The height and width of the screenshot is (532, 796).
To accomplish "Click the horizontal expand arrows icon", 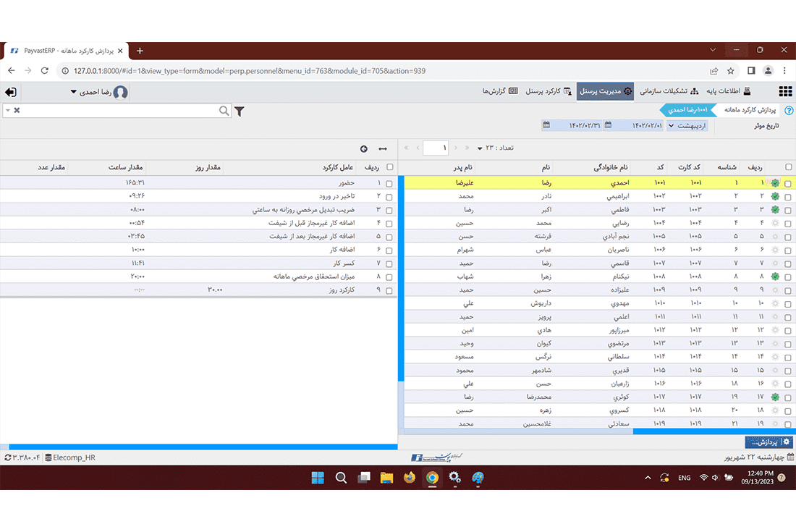I will (x=383, y=148).
